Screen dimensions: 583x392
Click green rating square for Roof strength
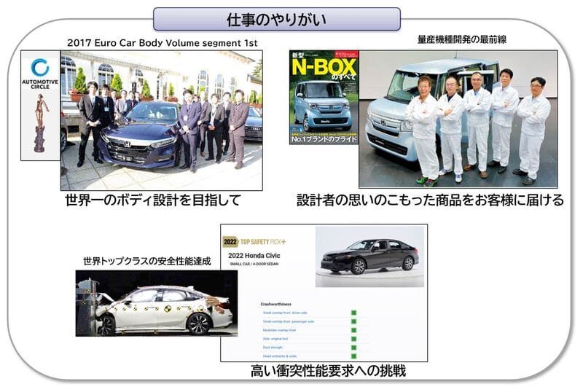[x=353, y=348]
